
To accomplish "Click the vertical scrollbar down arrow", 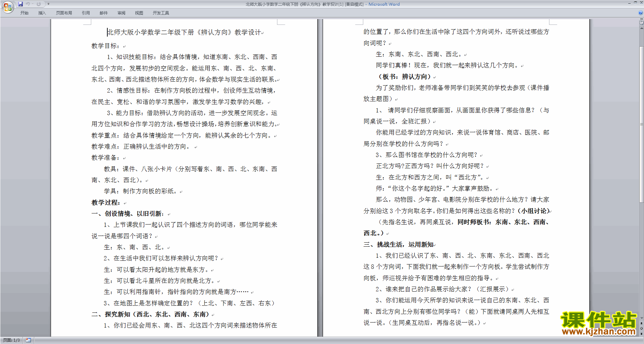I will 642,318.
